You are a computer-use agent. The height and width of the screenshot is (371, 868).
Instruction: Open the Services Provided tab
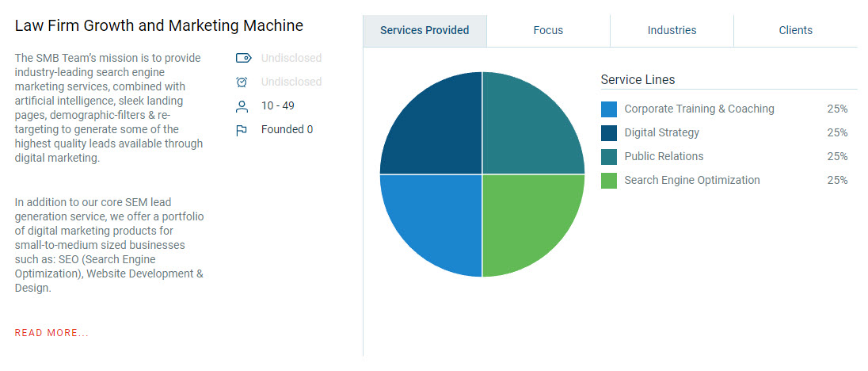point(424,30)
